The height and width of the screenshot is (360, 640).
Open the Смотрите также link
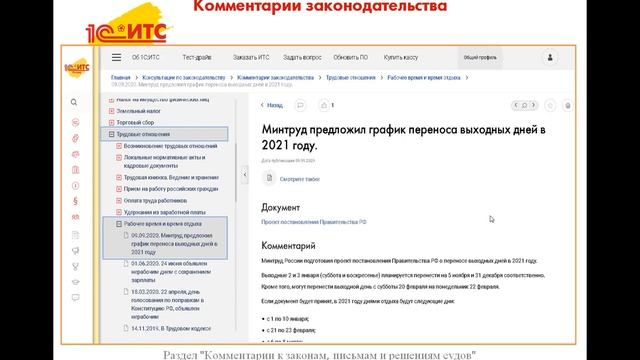(300, 179)
